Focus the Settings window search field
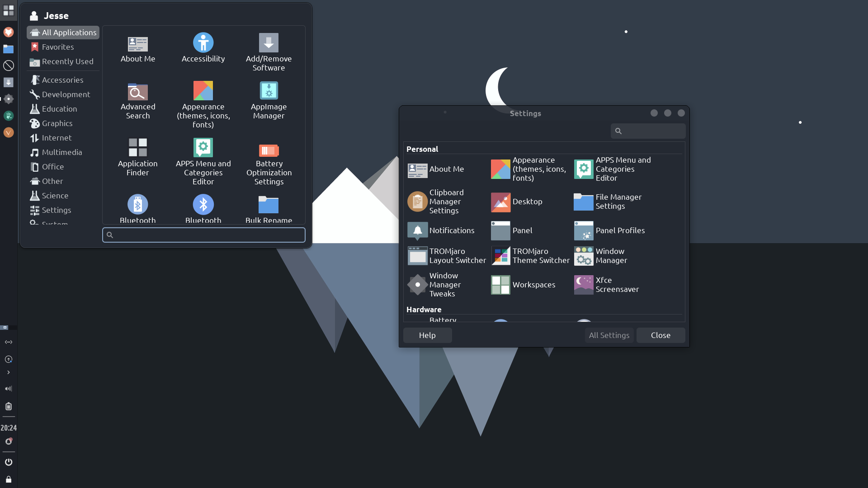The width and height of the screenshot is (868, 488). pyautogui.click(x=648, y=131)
